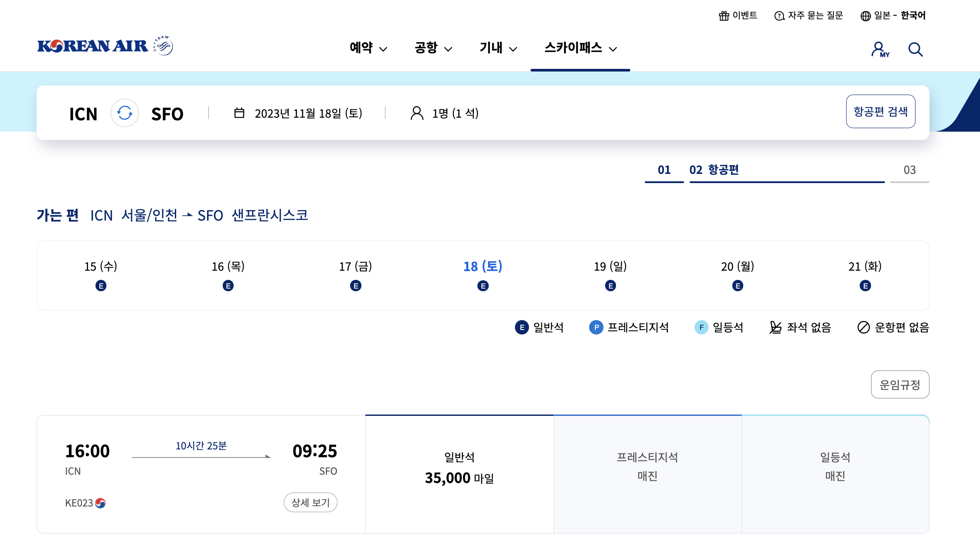Open the search magnifier icon
The width and height of the screenshot is (980, 544).
tap(915, 49)
